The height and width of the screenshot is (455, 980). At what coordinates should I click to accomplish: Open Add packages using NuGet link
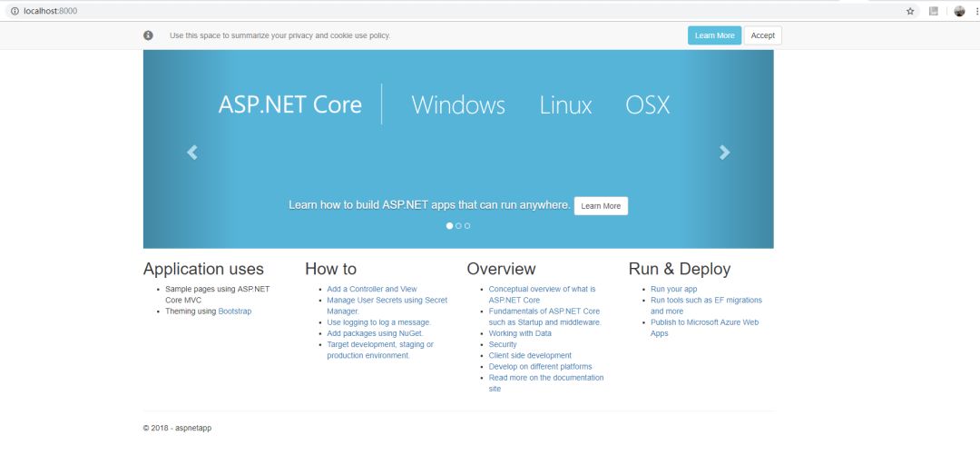[x=375, y=333]
